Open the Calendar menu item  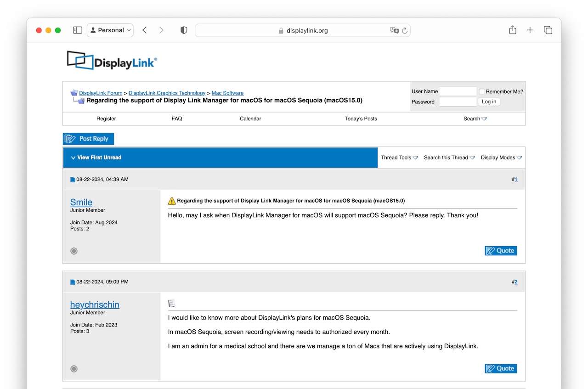click(x=250, y=118)
